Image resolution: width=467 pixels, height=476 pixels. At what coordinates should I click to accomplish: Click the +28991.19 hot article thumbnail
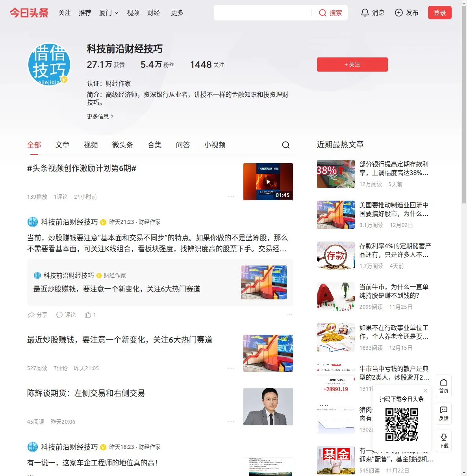pyautogui.click(x=336, y=378)
